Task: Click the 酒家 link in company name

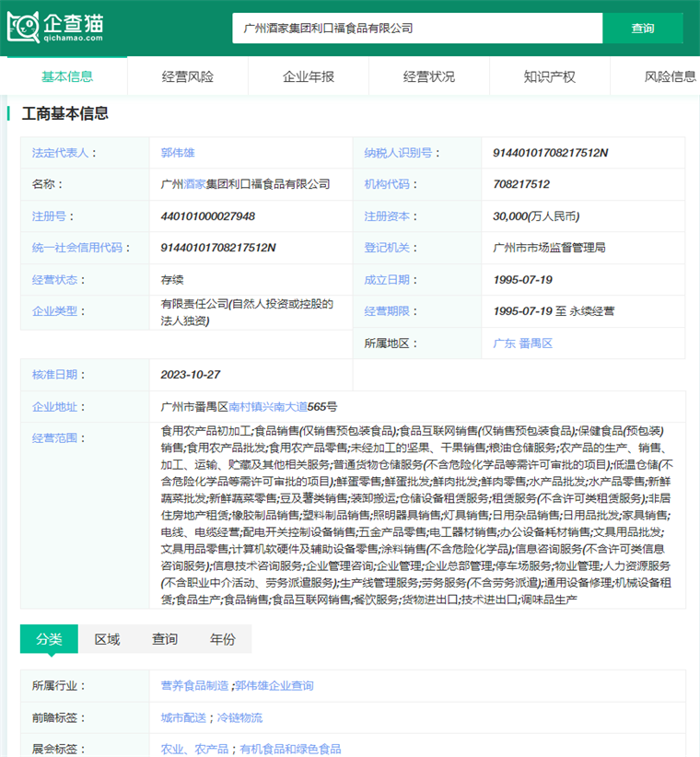Action: [194, 184]
